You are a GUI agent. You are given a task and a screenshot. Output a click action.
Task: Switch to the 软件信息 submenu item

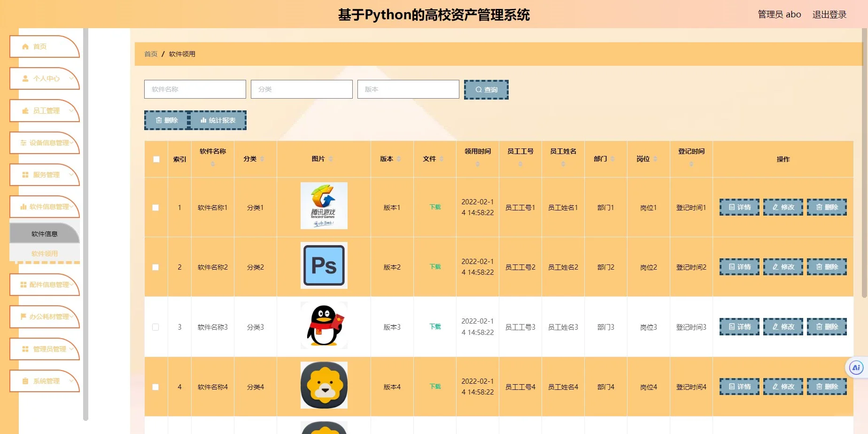pos(45,233)
